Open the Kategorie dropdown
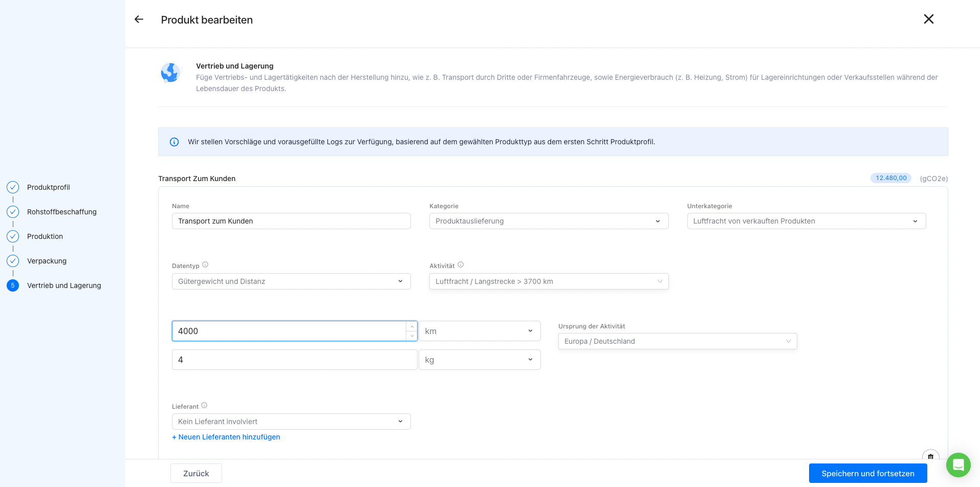 [549, 221]
